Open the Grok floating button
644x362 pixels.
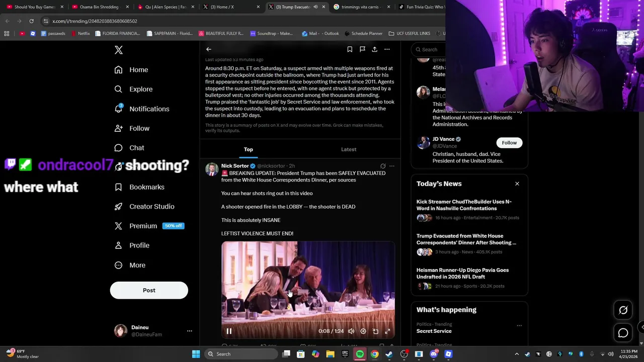point(623,310)
